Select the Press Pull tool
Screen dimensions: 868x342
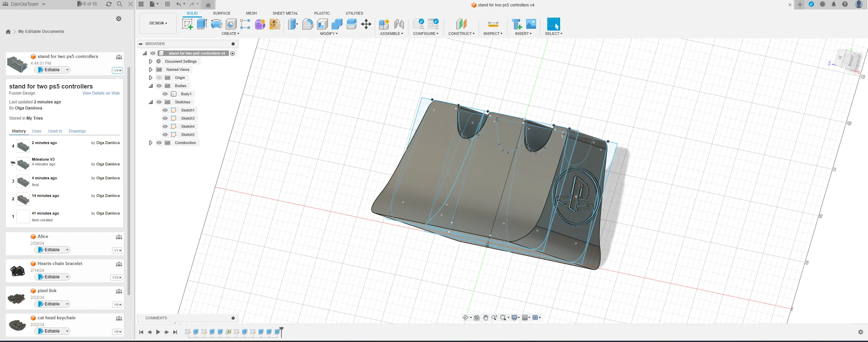[293, 24]
